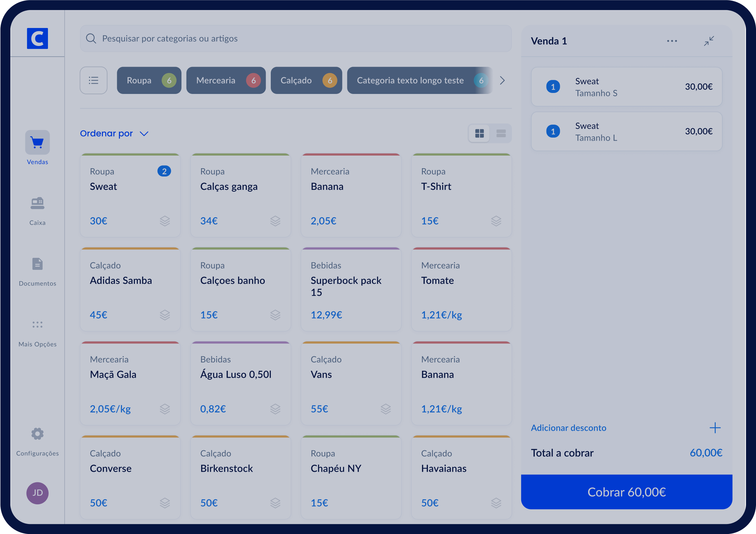Collapse the Venda 1 panel
Viewport: 756px width, 534px height.
pyautogui.click(x=709, y=41)
